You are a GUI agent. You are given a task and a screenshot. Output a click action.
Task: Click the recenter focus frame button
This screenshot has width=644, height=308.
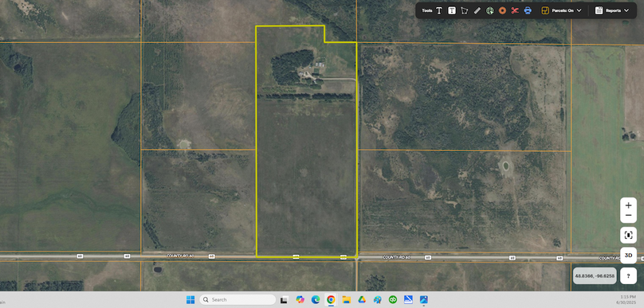[628, 235]
